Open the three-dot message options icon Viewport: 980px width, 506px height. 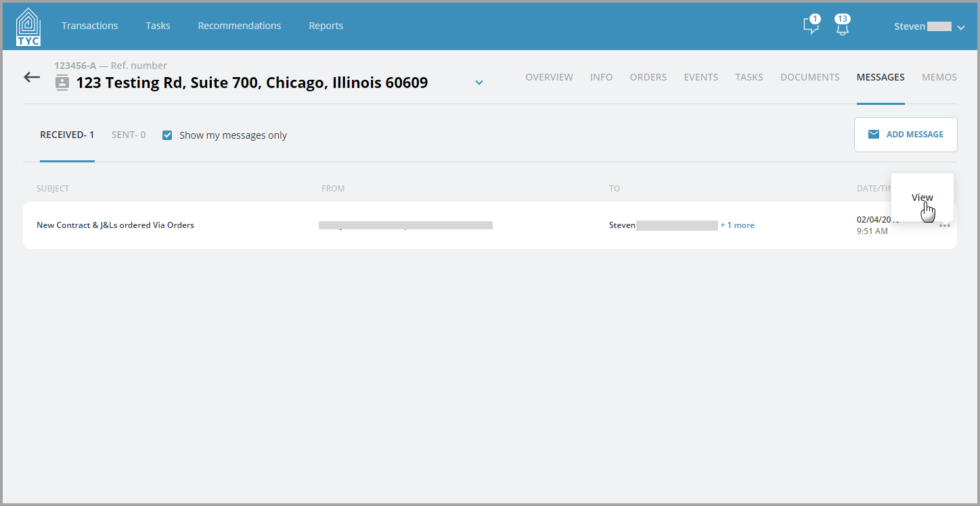point(944,225)
